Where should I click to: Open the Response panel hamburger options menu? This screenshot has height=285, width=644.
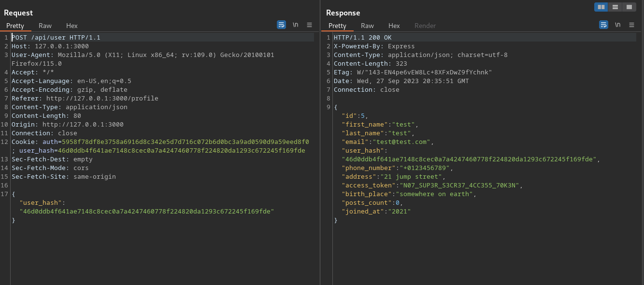click(x=631, y=25)
